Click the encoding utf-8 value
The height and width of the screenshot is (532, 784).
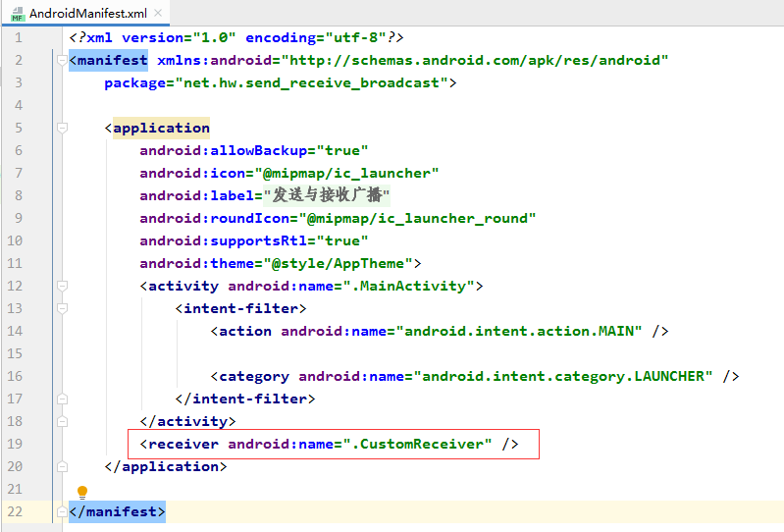coord(355,38)
